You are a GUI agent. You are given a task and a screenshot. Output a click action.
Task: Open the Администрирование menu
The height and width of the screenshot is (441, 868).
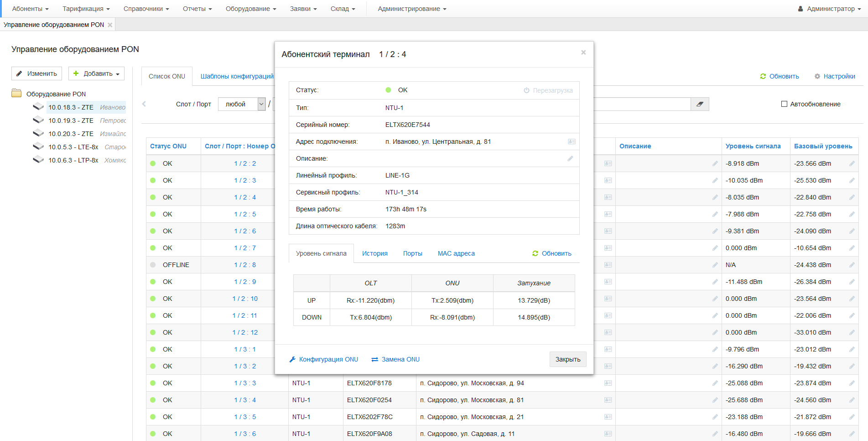click(x=412, y=9)
